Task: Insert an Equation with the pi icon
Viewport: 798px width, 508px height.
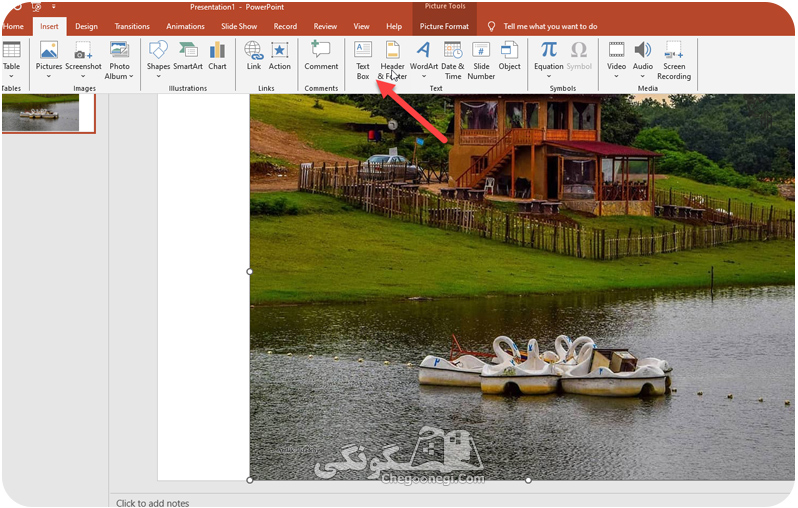Action: tap(549, 49)
